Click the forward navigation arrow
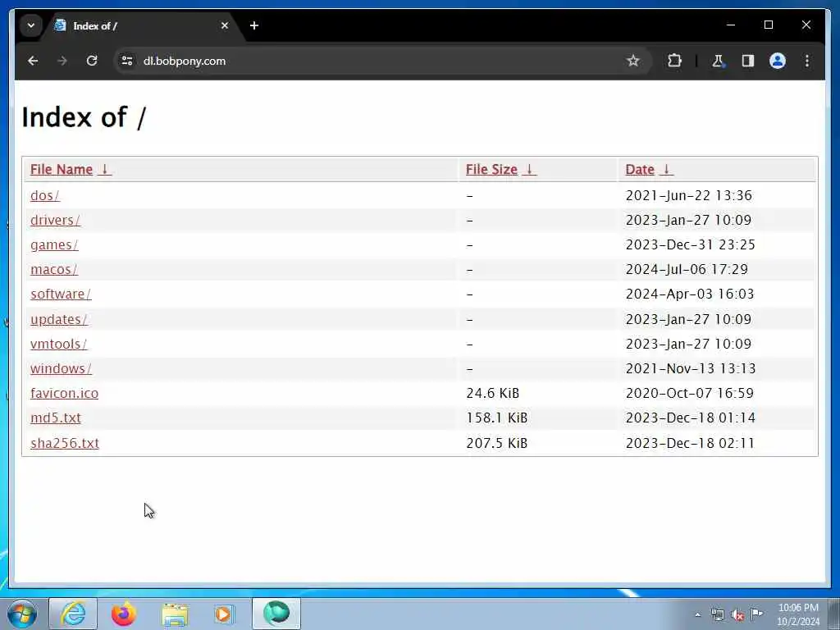 [62, 61]
